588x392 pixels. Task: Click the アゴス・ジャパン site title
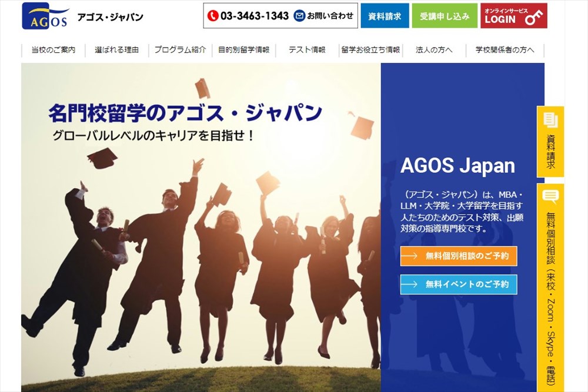tap(111, 17)
